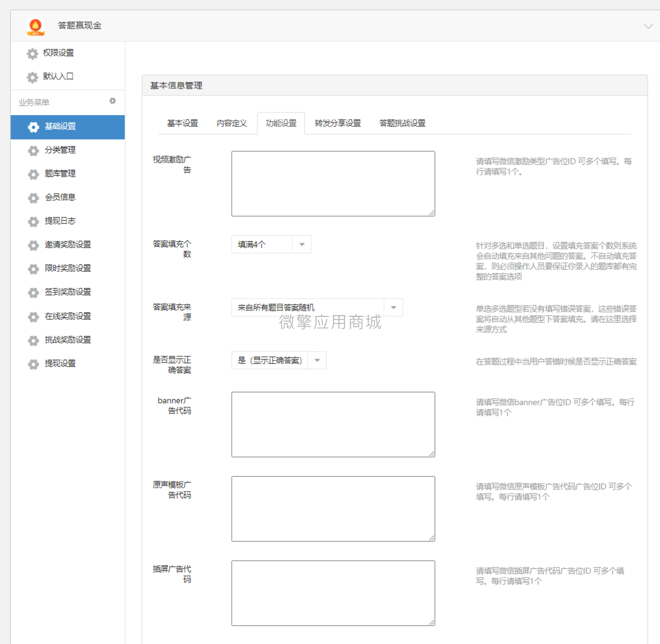Click gear icon next to 在线奖励设置

click(33, 317)
